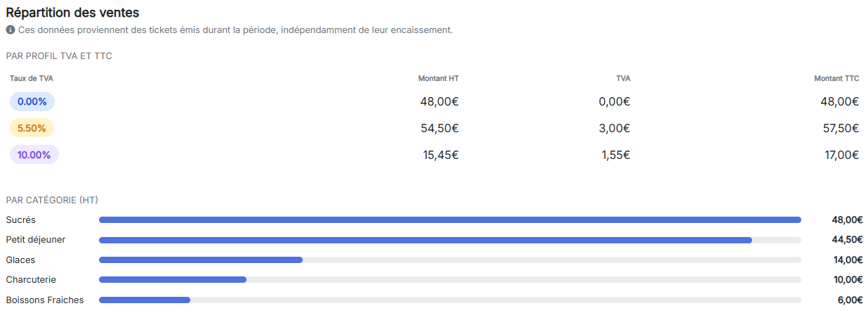Click the Répartition des ventes heading
868x313 pixels.
click(x=72, y=13)
